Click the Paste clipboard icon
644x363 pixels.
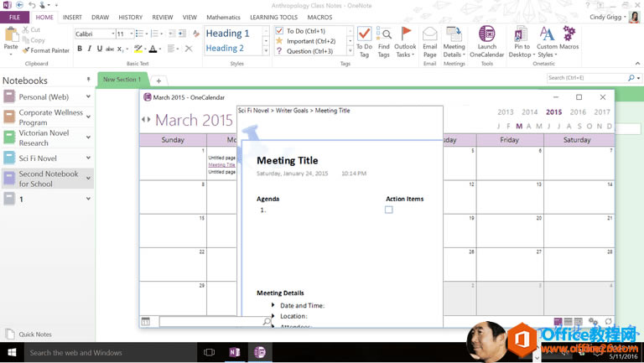click(11, 35)
